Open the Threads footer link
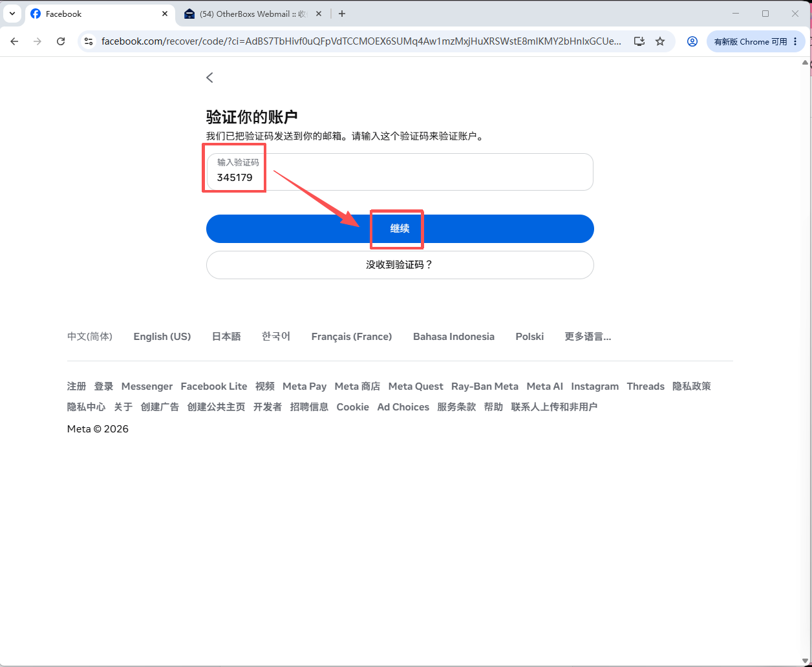Screen dimensions: 812x667 pos(646,386)
